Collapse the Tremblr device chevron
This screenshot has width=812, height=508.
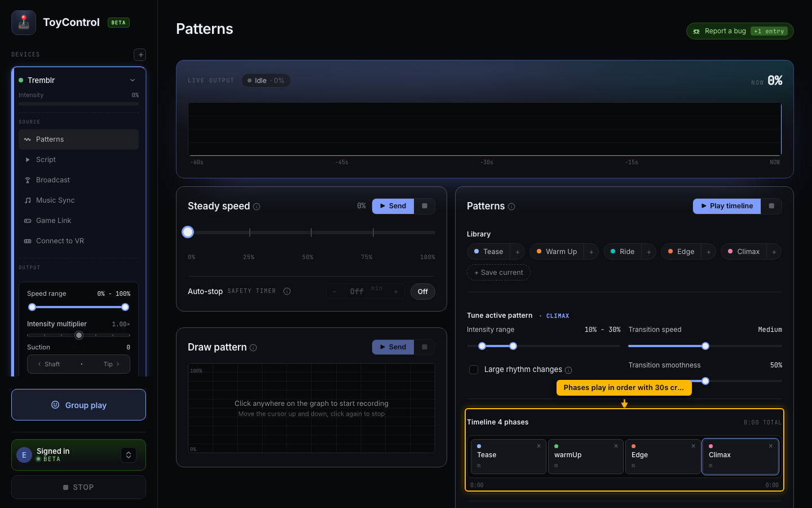tap(133, 80)
